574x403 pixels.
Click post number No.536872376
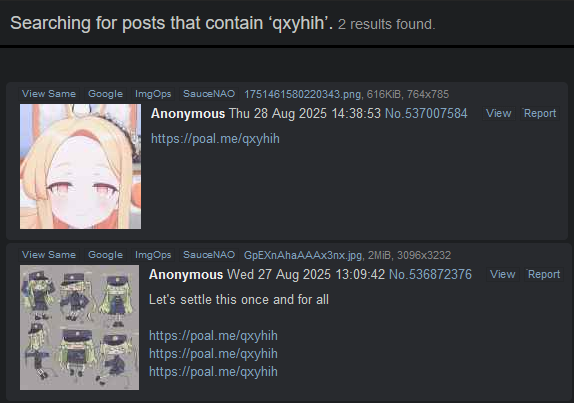pyautogui.click(x=430, y=275)
